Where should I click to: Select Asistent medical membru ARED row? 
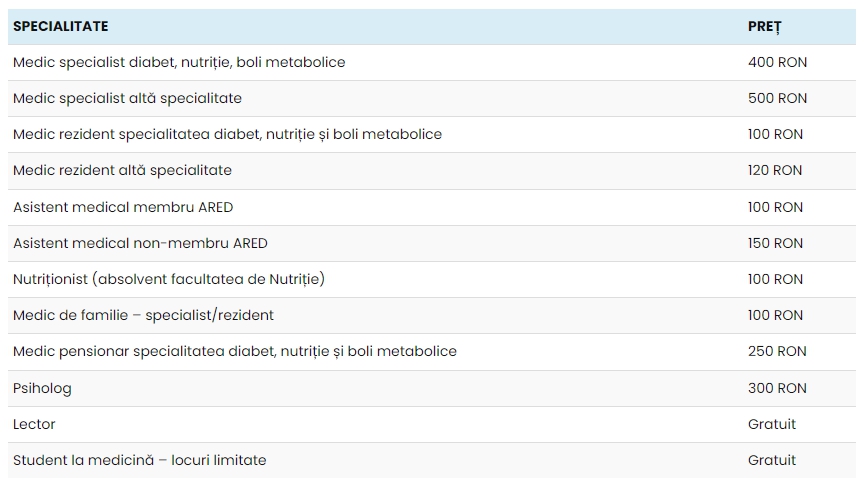tap(123, 207)
